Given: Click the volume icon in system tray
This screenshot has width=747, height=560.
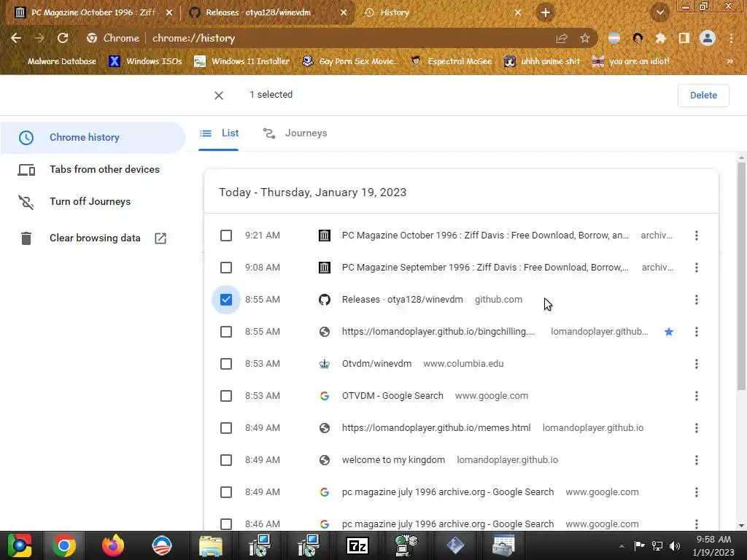Looking at the screenshot, I should pyautogui.click(x=675, y=545).
